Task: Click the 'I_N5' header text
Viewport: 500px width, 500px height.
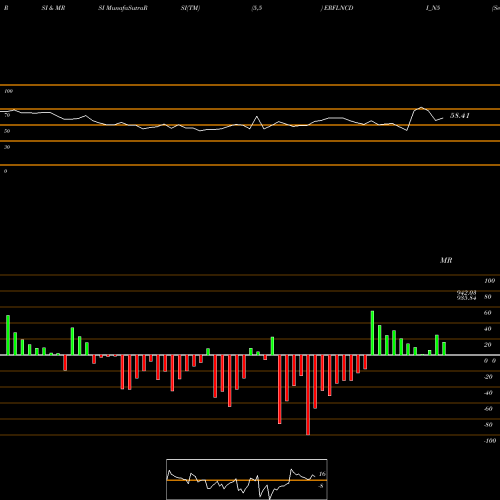Action: (433, 8)
